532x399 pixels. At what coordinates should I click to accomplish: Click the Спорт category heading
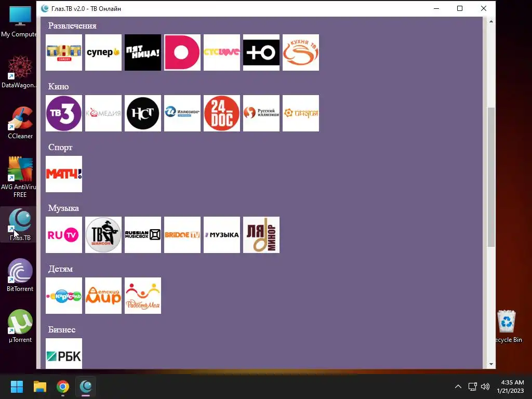point(60,147)
